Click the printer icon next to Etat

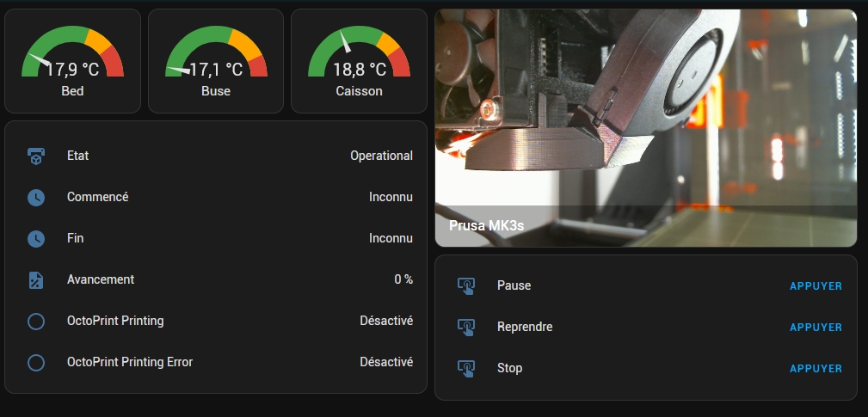[36, 156]
